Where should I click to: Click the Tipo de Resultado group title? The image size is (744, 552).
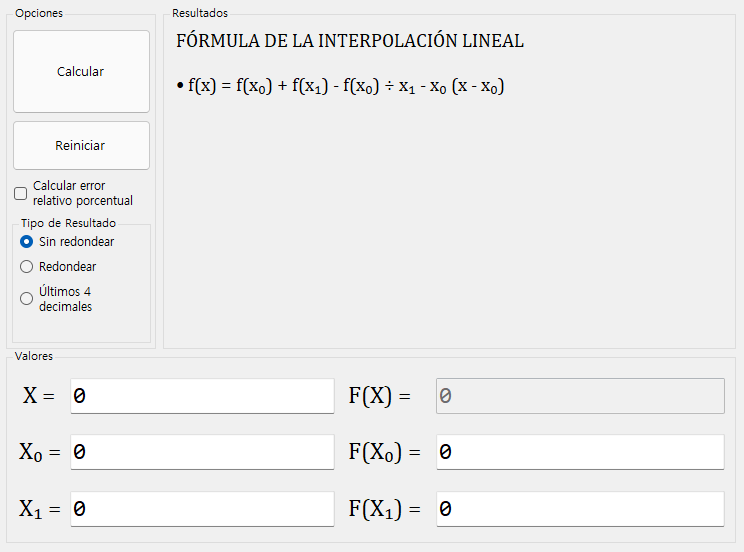coord(68,223)
